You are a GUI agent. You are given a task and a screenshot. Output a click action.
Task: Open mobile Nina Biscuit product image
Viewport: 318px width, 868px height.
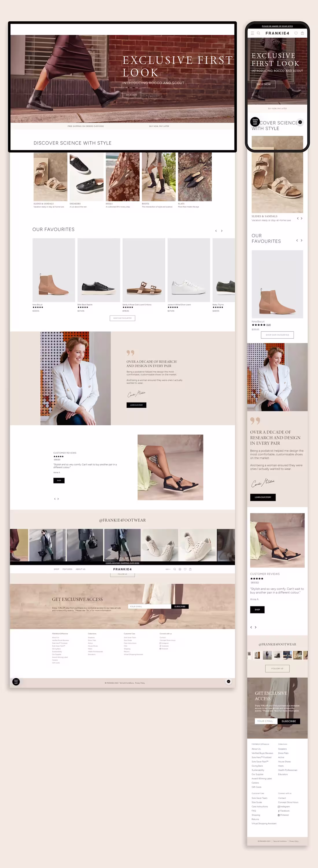click(x=277, y=284)
